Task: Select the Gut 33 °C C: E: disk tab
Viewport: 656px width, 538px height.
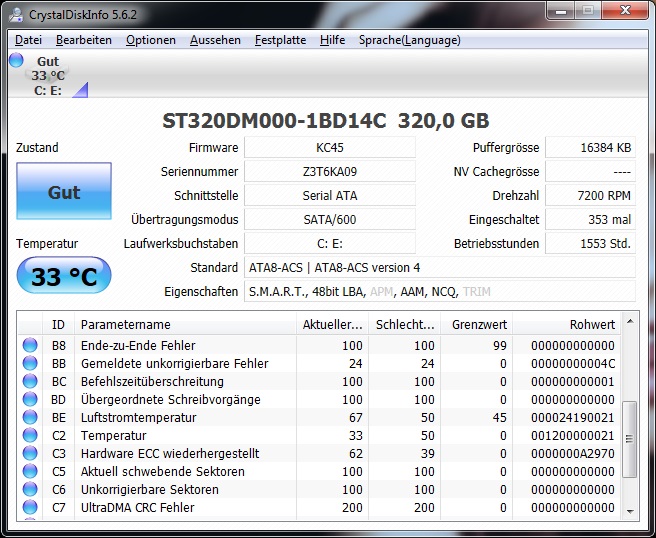Action: [x=48, y=75]
